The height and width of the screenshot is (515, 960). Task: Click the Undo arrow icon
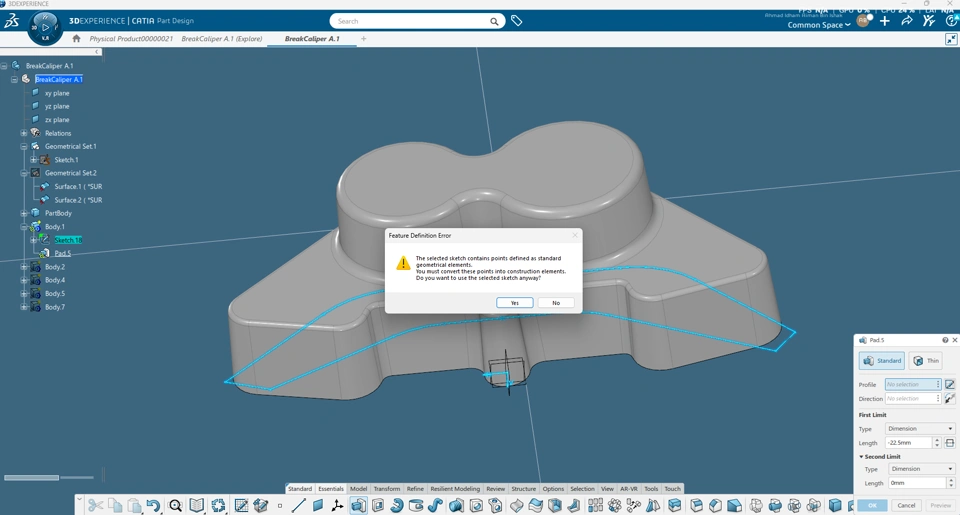point(153,505)
